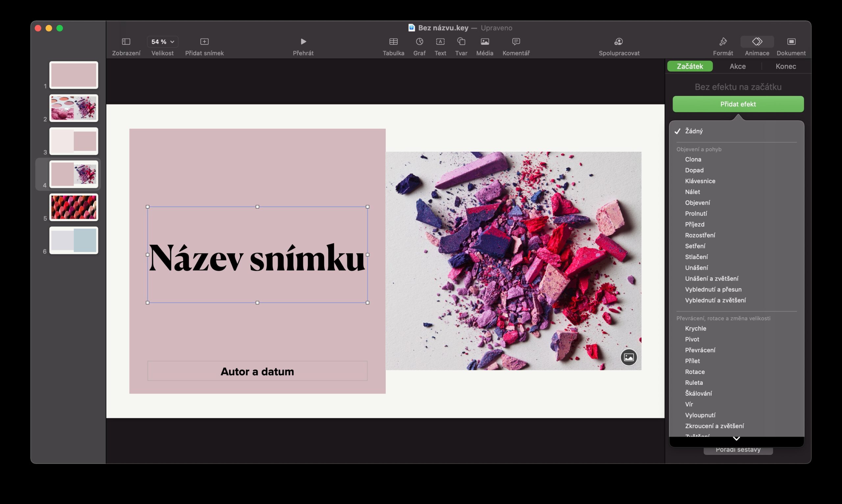Image resolution: width=842 pixels, height=504 pixels.
Task: Open the Dokument settings icon
Action: (791, 41)
